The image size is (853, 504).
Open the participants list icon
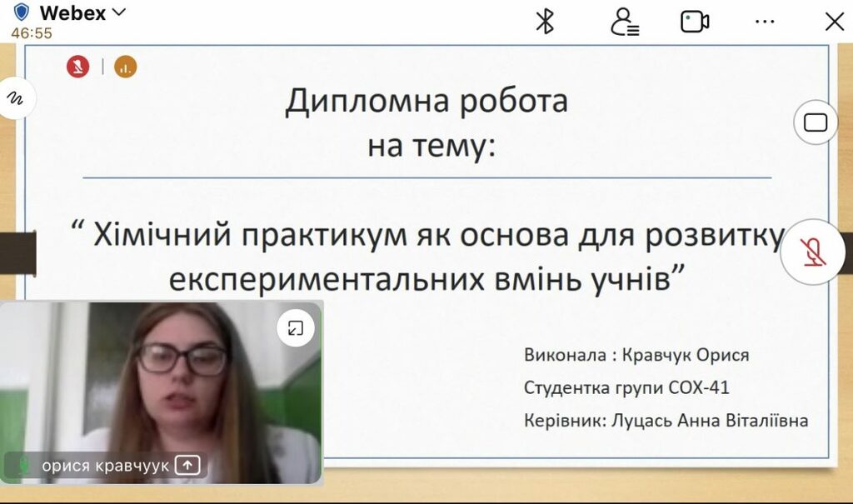(x=624, y=22)
